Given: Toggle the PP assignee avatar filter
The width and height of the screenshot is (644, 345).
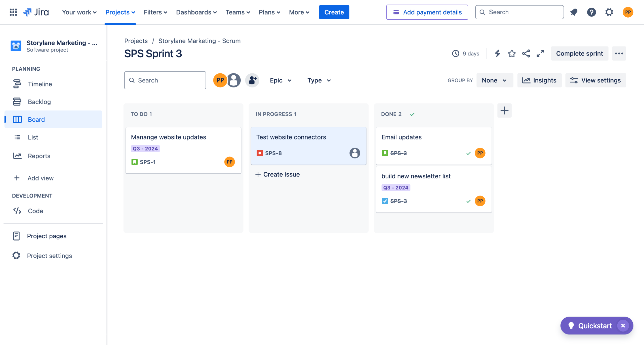Looking at the screenshot, I should (x=220, y=80).
